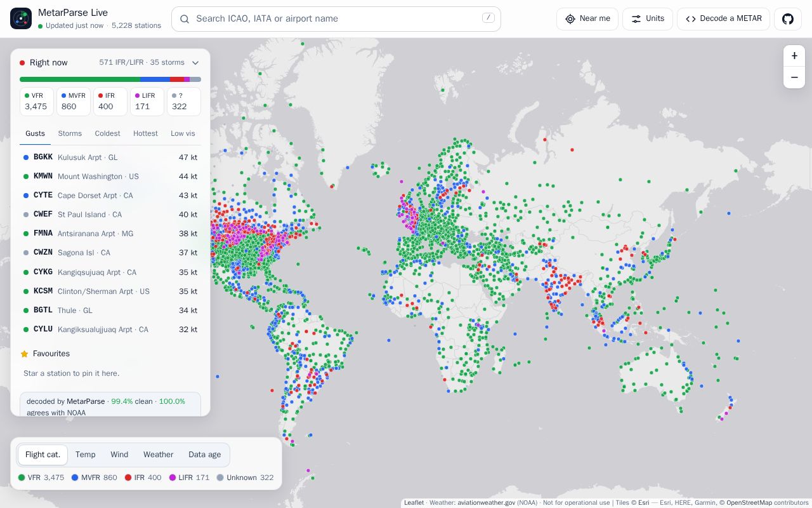
Task: Click green VFR legend dot at bottom
Action: pyautogui.click(x=22, y=478)
